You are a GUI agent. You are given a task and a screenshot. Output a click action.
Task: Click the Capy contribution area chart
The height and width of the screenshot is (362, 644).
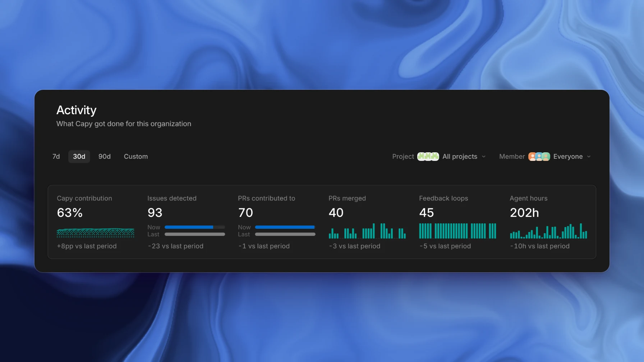tap(96, 233)
